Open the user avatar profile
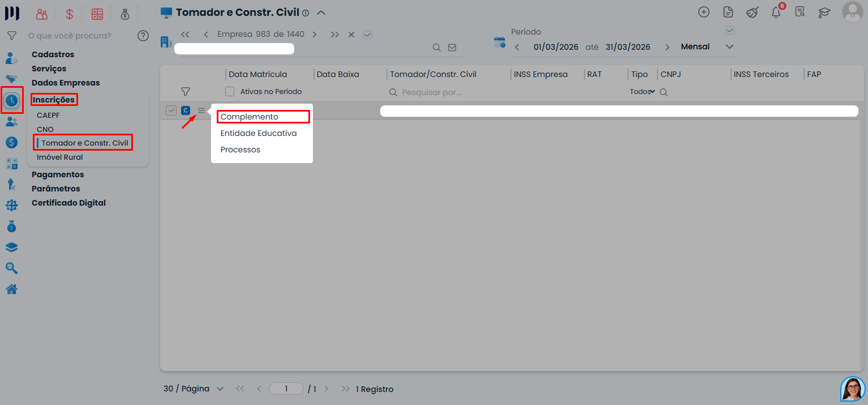 pos(853,12)
